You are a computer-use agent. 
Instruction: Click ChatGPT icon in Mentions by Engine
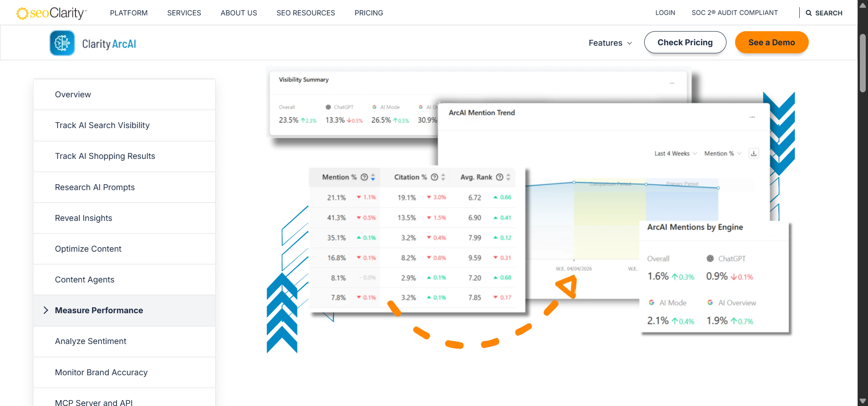pos(710,258)
